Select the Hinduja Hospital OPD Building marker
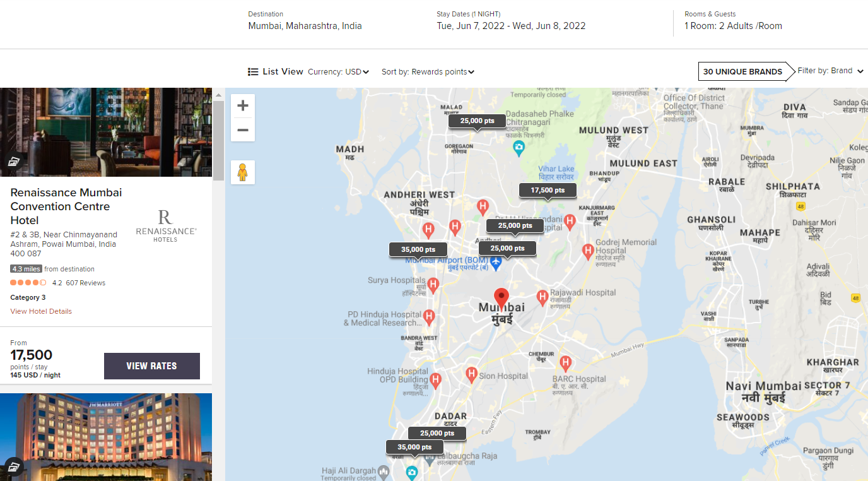This screenshot has height=481, width=868. (x=436, y=380)
